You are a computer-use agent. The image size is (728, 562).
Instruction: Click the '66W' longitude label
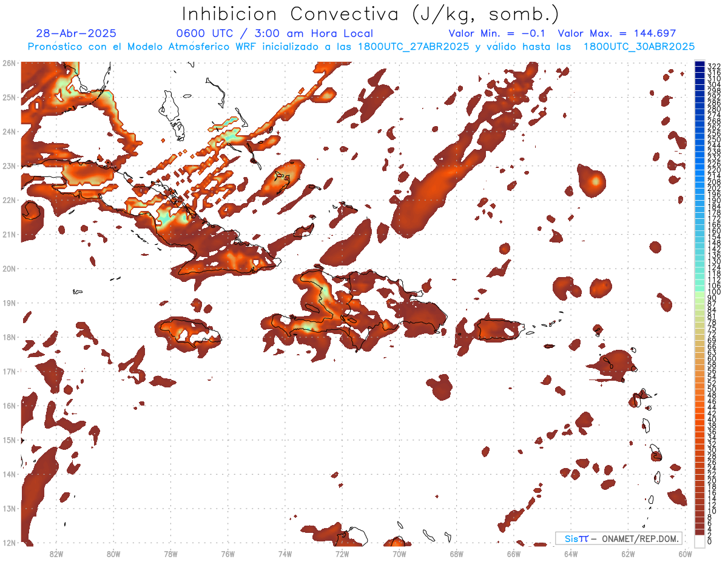(x=514, y=554)
